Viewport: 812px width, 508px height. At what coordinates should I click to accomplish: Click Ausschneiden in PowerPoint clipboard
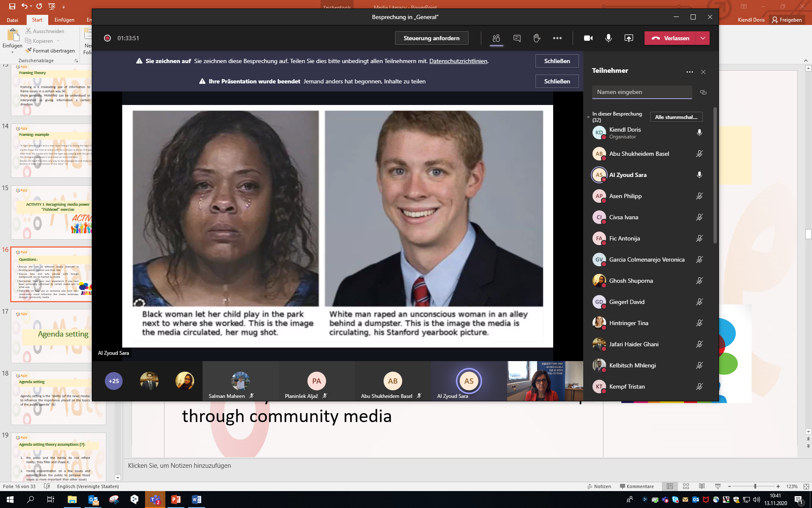tap(45, 31)
